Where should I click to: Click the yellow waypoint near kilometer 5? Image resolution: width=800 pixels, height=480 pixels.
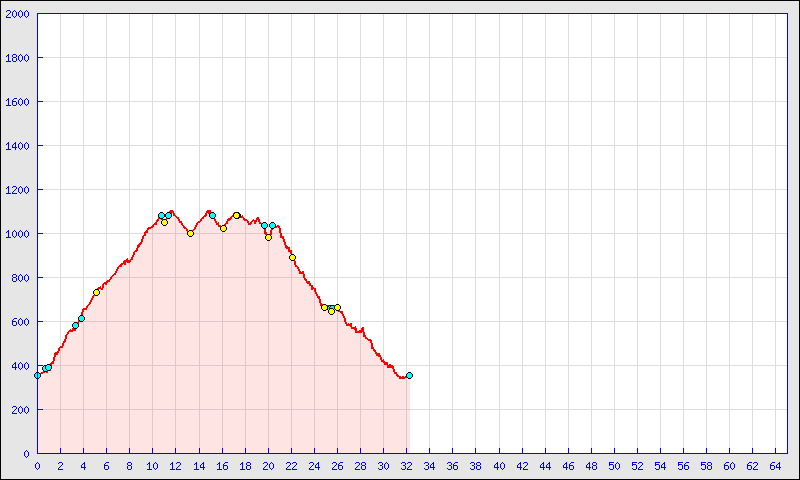tap(96, 292)
